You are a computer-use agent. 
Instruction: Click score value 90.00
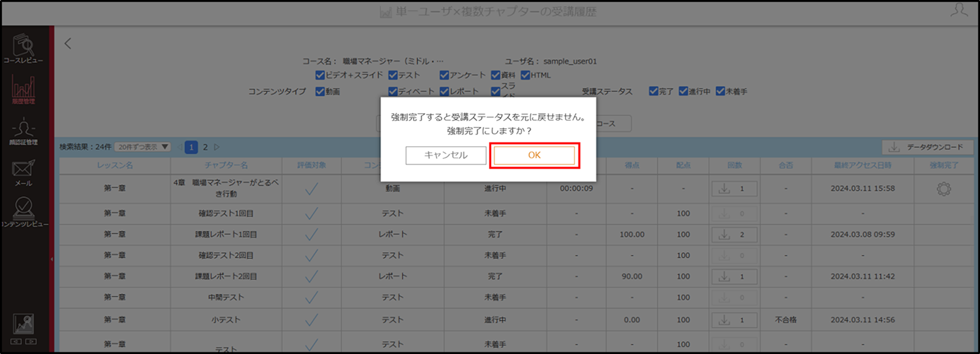coord(632,277)
